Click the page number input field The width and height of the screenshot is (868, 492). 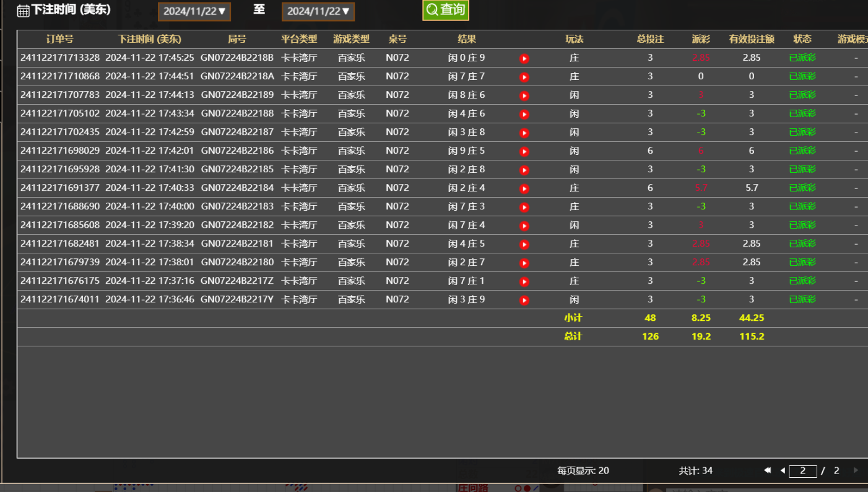[802, 471]
